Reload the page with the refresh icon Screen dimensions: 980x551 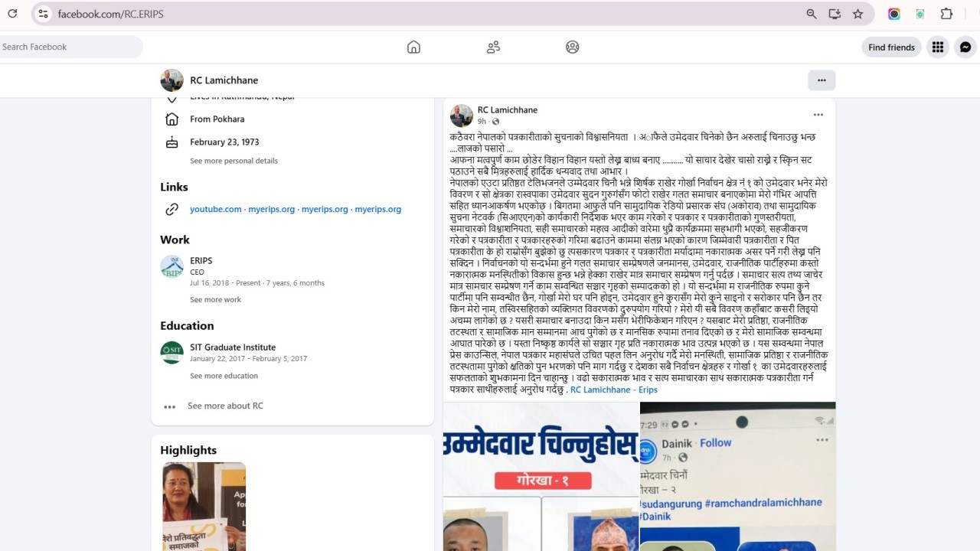tap(11, 14)
